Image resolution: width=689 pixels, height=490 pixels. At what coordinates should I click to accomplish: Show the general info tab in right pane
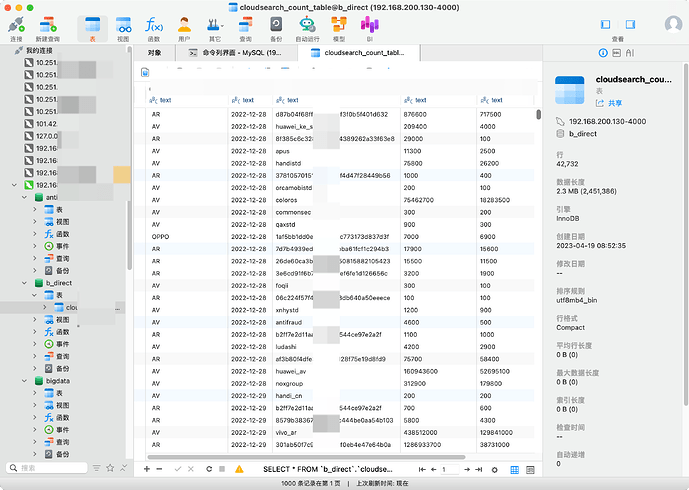point(603,53)
